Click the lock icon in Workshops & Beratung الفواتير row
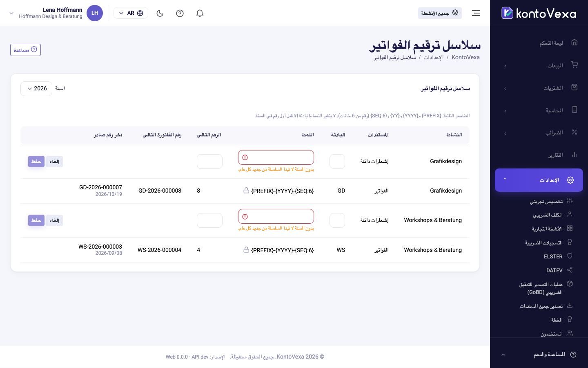This screenshot has width=588, height=368. pos(246,250)
